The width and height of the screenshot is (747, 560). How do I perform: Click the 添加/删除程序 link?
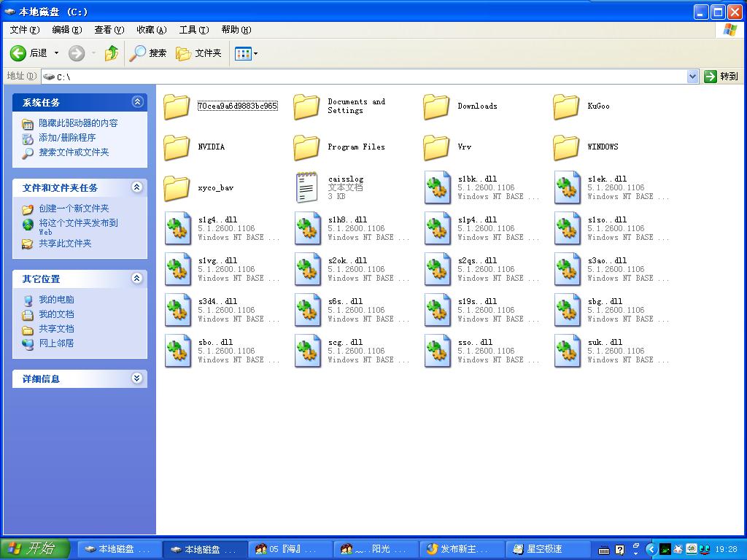(67, 138)
